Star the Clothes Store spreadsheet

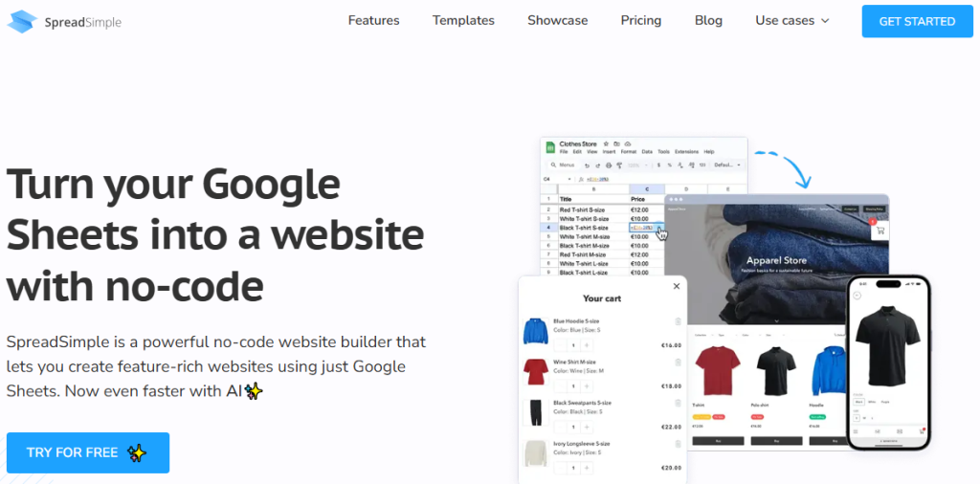[606, 143]
